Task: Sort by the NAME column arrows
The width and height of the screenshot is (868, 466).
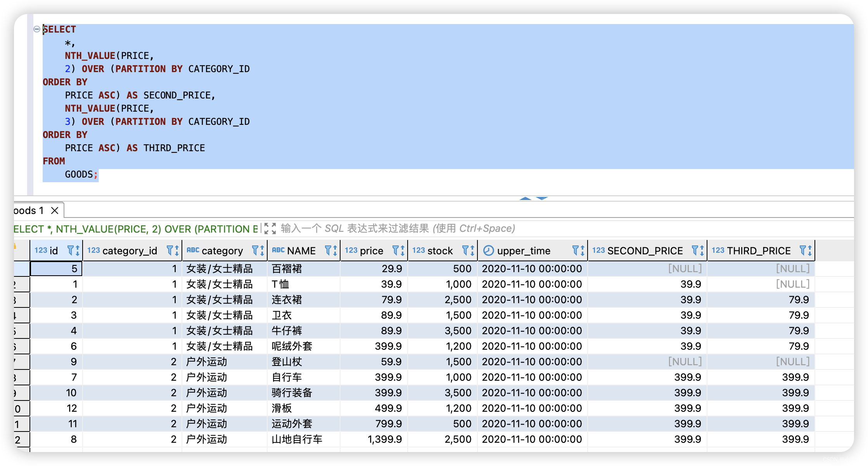Action: pos(335,251)
